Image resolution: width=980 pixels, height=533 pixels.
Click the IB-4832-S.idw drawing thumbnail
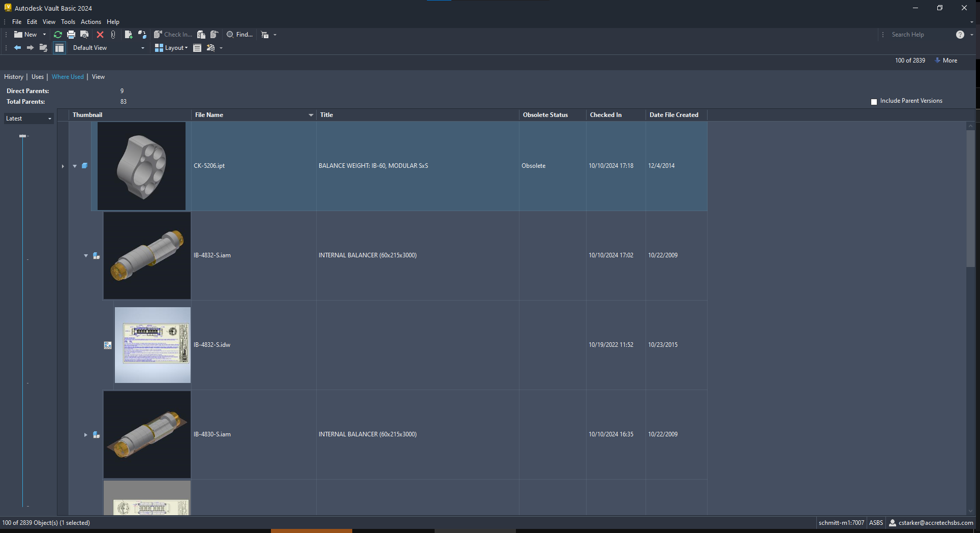(x=152, y=345)
